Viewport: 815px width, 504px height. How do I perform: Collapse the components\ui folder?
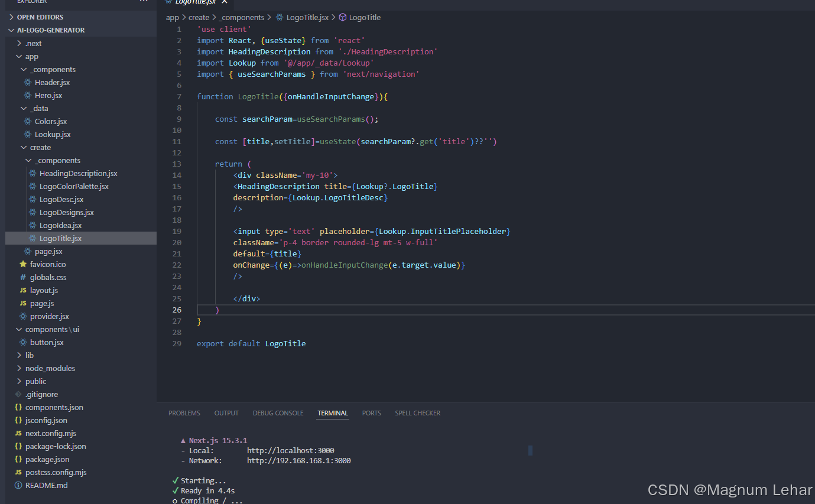[x=20, y=329]
